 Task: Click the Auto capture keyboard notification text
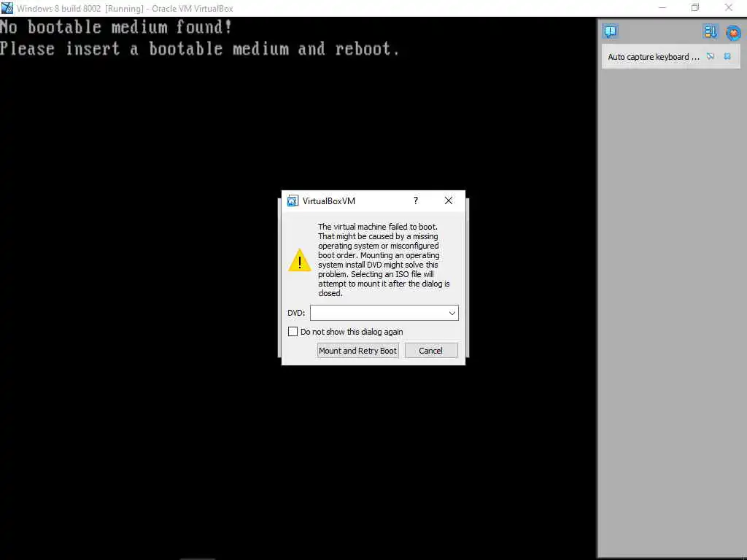tap(654, 57)
